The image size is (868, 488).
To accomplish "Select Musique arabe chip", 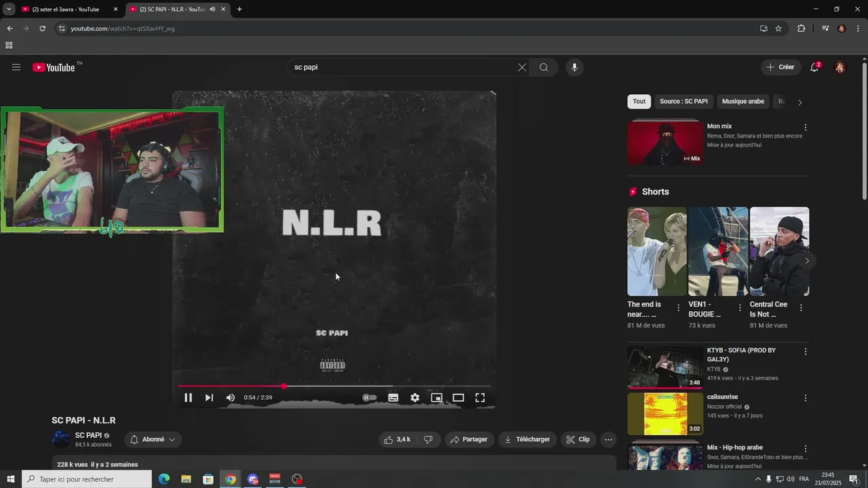I will click(743, 102).
